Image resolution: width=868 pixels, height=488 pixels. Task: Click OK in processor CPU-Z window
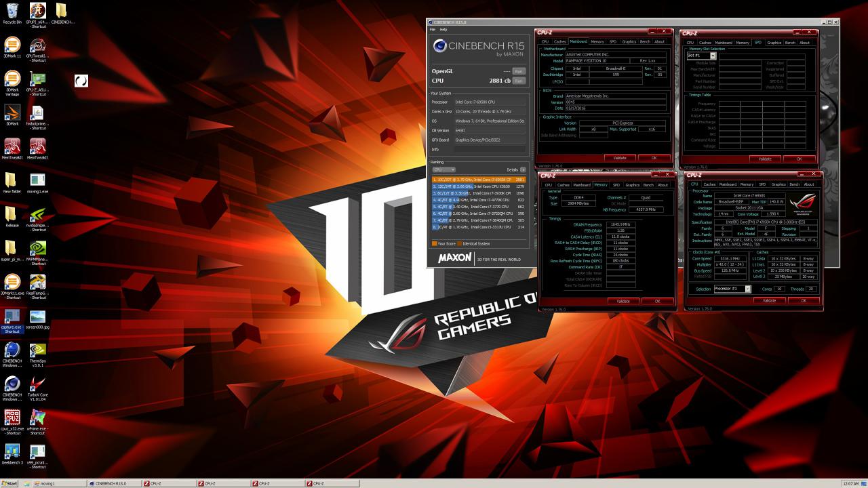point(804,300)
